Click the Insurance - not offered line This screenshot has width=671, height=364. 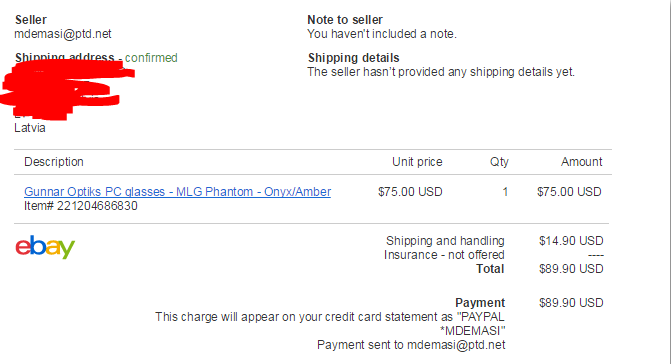(444, 255)
